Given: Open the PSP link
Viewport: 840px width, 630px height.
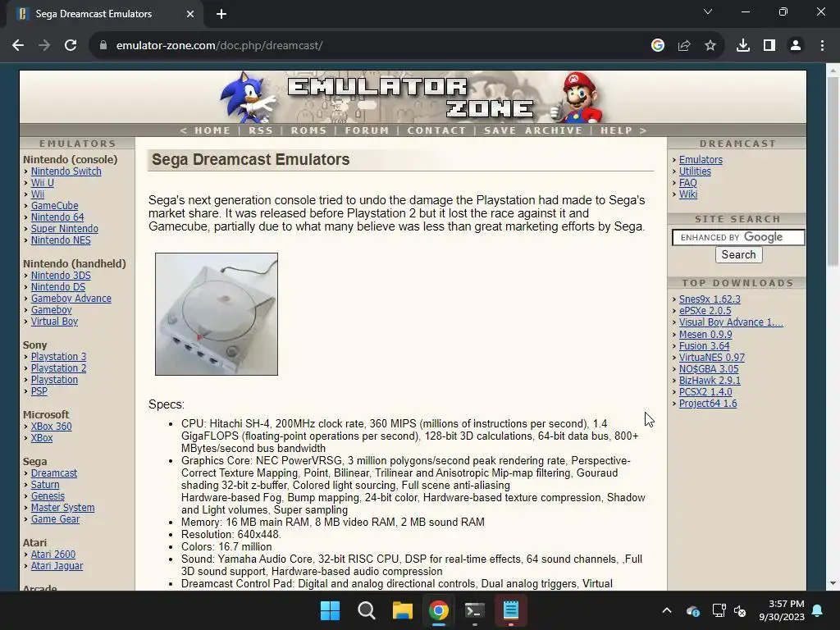Looking at the screenshot, I should click(39, 391).
